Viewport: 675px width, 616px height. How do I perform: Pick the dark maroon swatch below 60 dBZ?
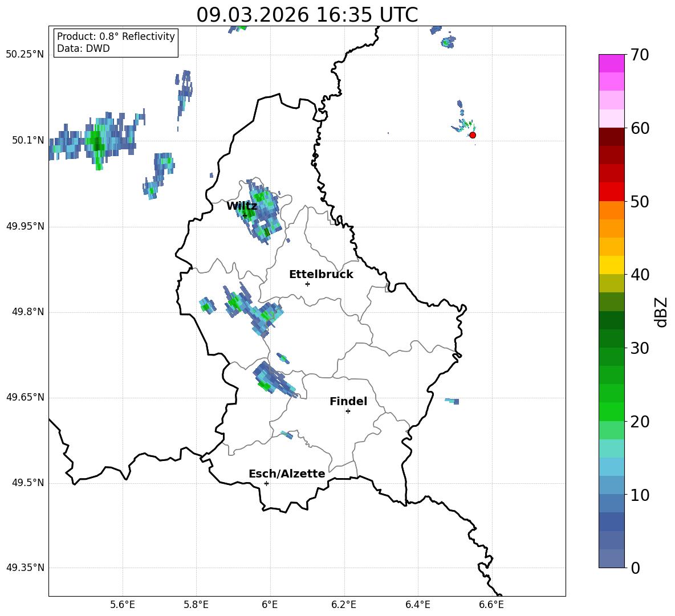611,137
